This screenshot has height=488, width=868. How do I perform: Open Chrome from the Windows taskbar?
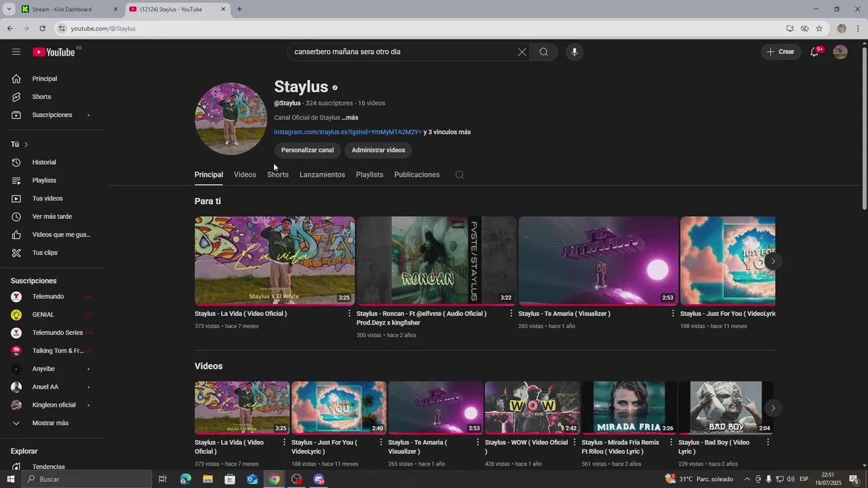274,479
